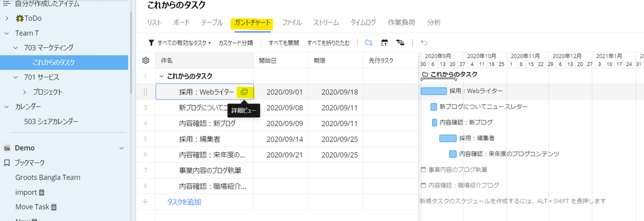Switch to the リスト tab
The image size is (644, 221).
[x=155, y=23]
